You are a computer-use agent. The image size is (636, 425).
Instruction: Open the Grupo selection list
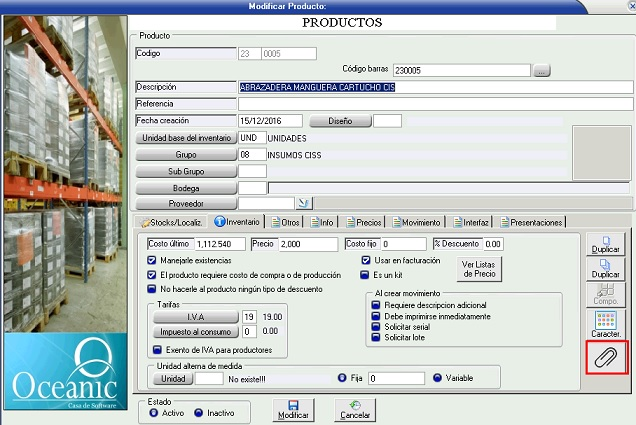pyautogui.click(x=186, y=155)
